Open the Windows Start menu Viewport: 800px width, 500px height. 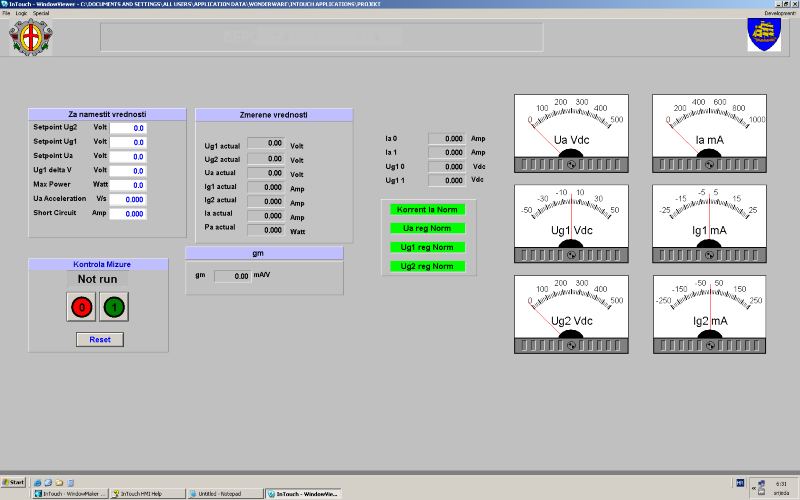coord(14,482)
